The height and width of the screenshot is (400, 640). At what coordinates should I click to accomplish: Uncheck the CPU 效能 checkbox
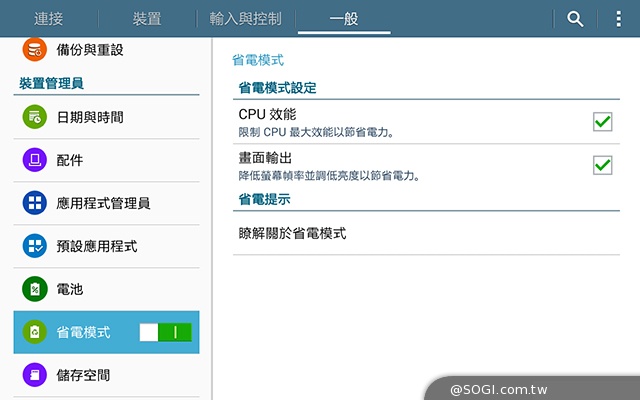pyautogui.click(x=602, y=122)
